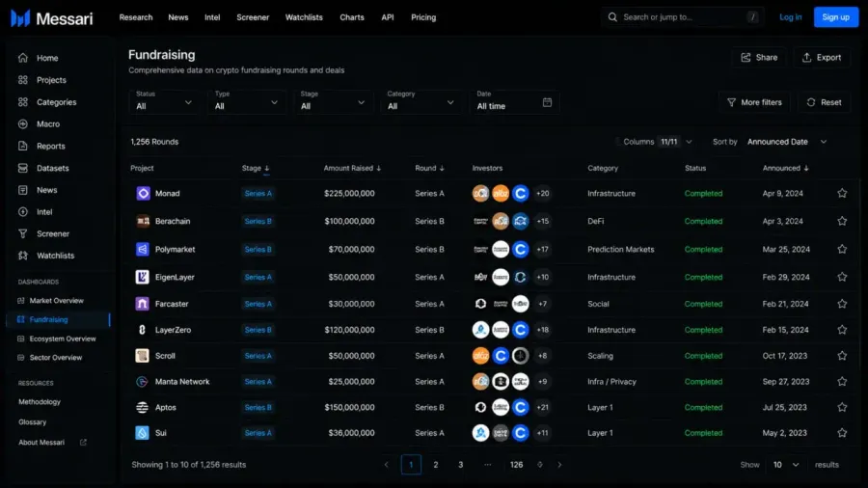Open Home in the sidebar
The width and height of the screenshot is (868, 488).
pos(39,58)
